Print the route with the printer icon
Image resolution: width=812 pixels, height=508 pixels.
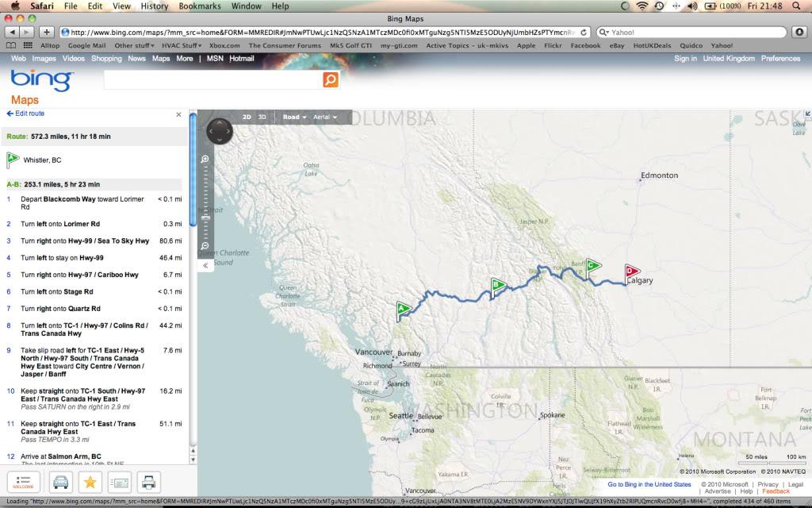pyautogui.click(x=148, y=482)
